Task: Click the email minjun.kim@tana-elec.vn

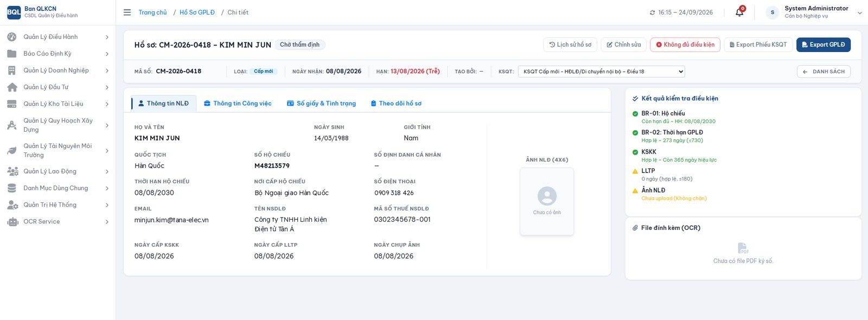Action: tap(171, 220)
